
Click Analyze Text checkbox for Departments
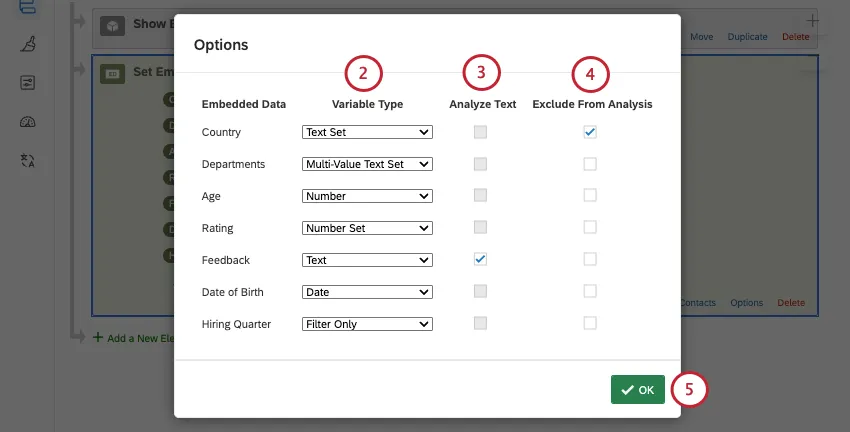pyautogui.click(x=480, y=164)
